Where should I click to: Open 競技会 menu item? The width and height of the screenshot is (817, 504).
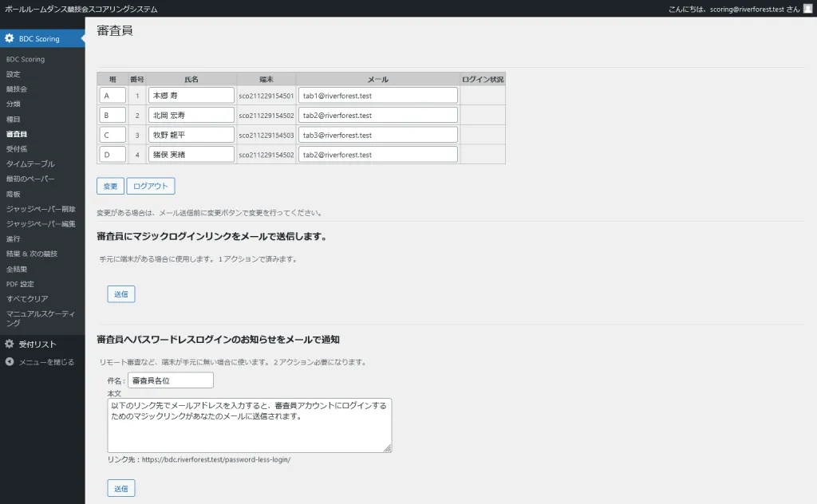17,89
